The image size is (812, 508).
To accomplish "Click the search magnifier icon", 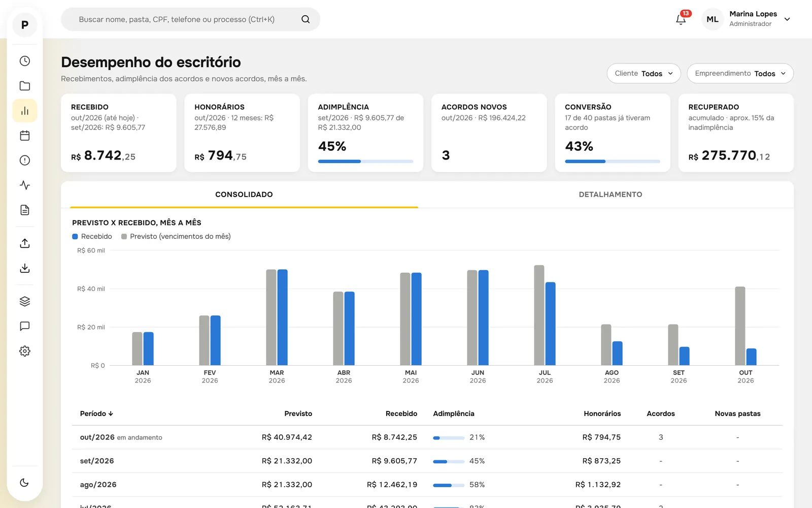I will (306, 19).
